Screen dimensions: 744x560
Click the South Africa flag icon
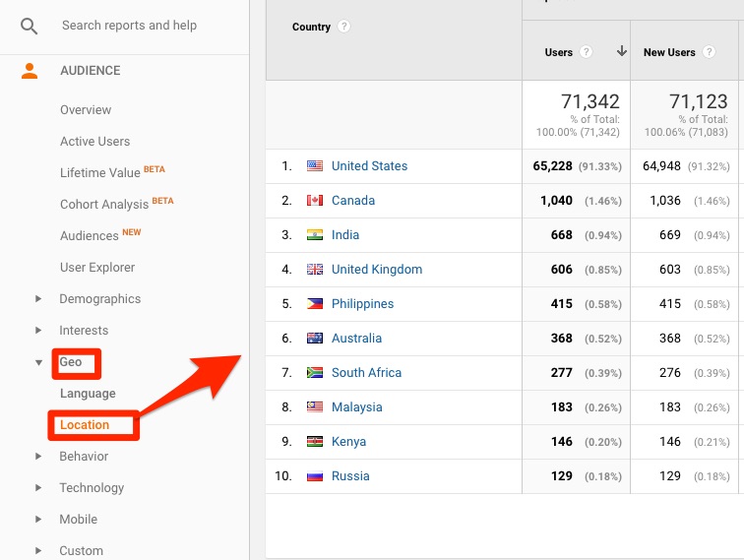(315, 373)
